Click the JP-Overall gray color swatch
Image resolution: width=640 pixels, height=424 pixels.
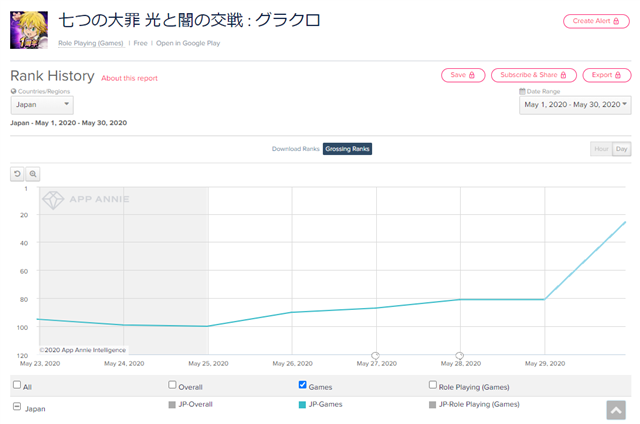[172, 405]
